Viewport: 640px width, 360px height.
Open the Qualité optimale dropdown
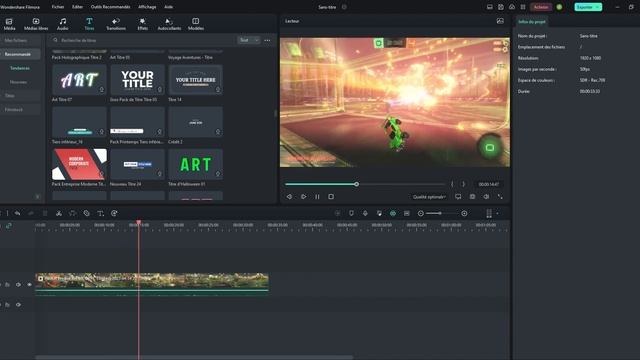coord(429,197)
